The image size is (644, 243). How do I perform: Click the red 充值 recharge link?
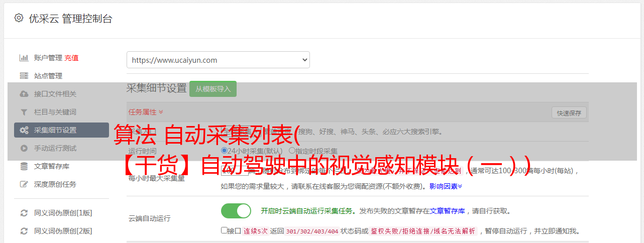71,58
